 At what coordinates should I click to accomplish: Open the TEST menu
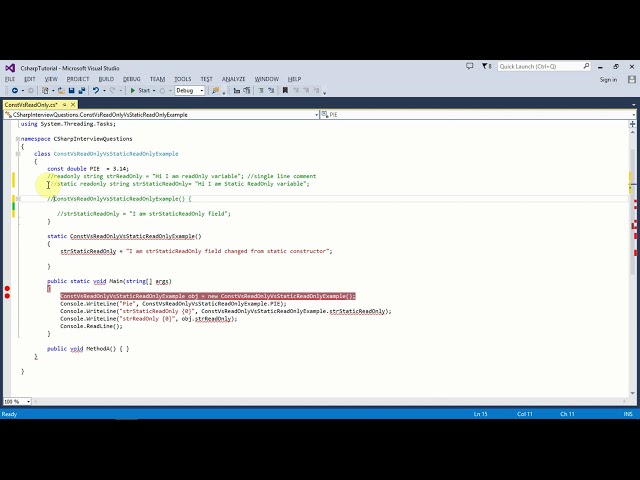(207, 79)
